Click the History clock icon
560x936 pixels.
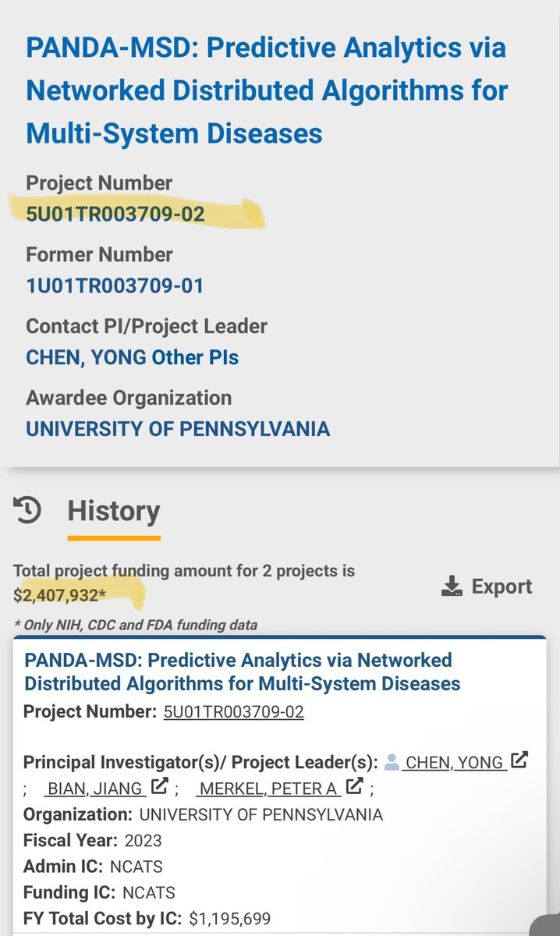point(28,510)
